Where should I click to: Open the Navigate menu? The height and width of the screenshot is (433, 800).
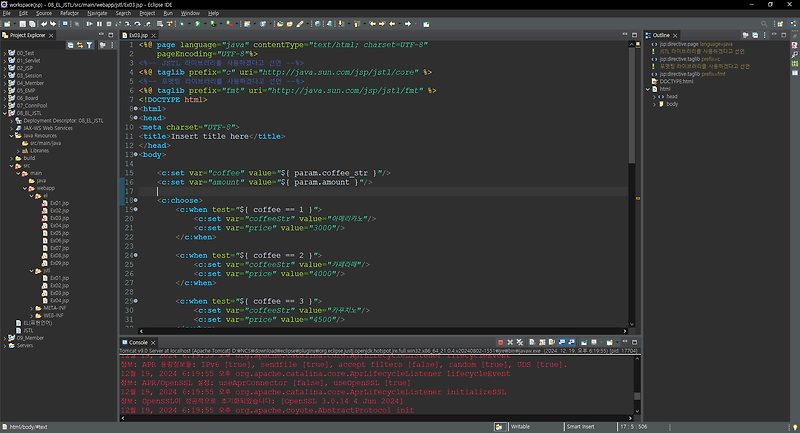pos(97,13)
